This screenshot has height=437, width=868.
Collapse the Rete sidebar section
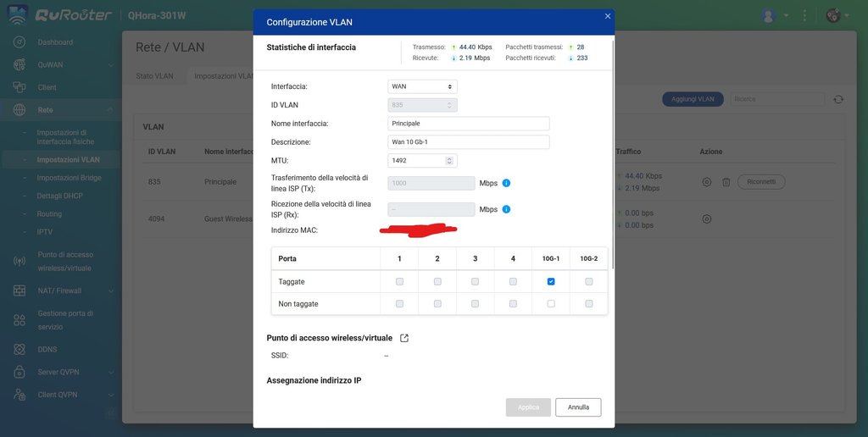click(x=111, y=110)
